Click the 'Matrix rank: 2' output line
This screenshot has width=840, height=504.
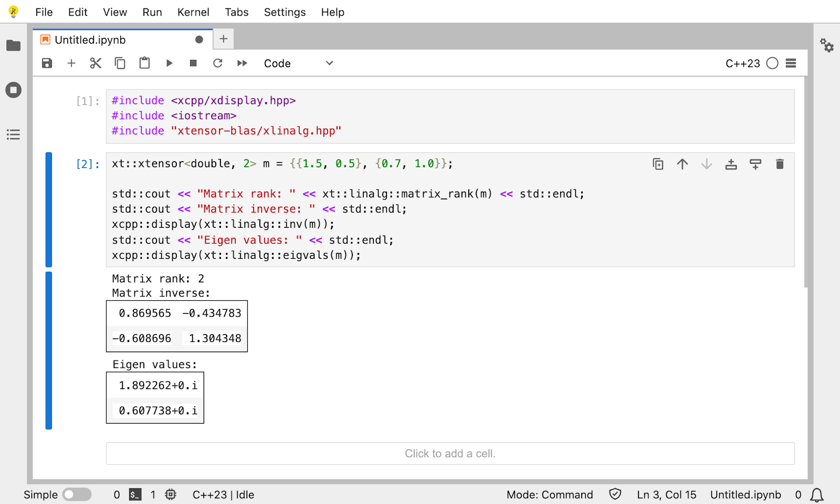point(158,278)
